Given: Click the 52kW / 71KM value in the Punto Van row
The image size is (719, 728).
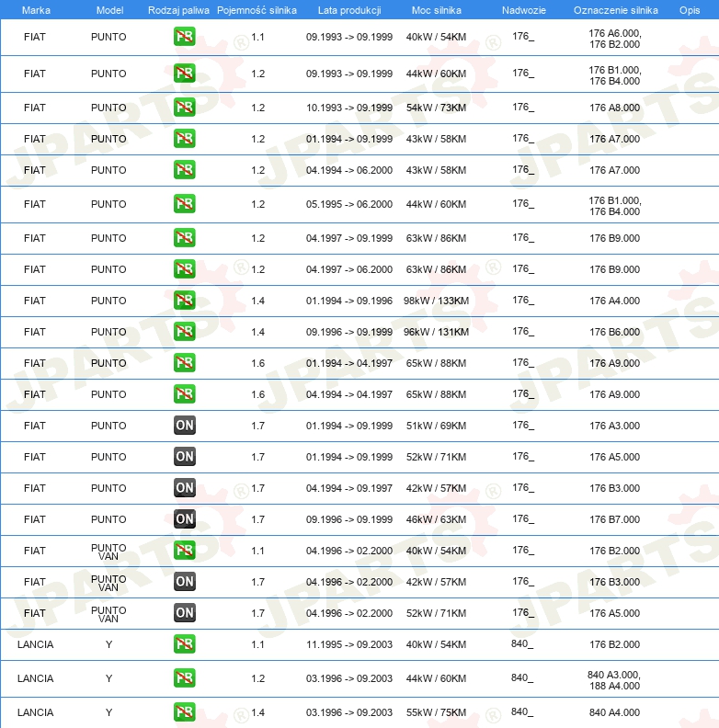Looking at the screenshot, I should (x=436, y=613).
